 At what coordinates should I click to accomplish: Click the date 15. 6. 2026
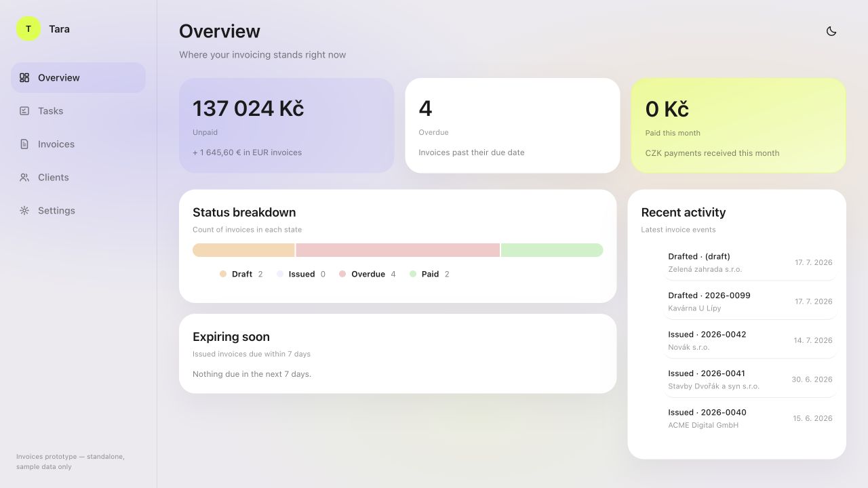[813, 418]
